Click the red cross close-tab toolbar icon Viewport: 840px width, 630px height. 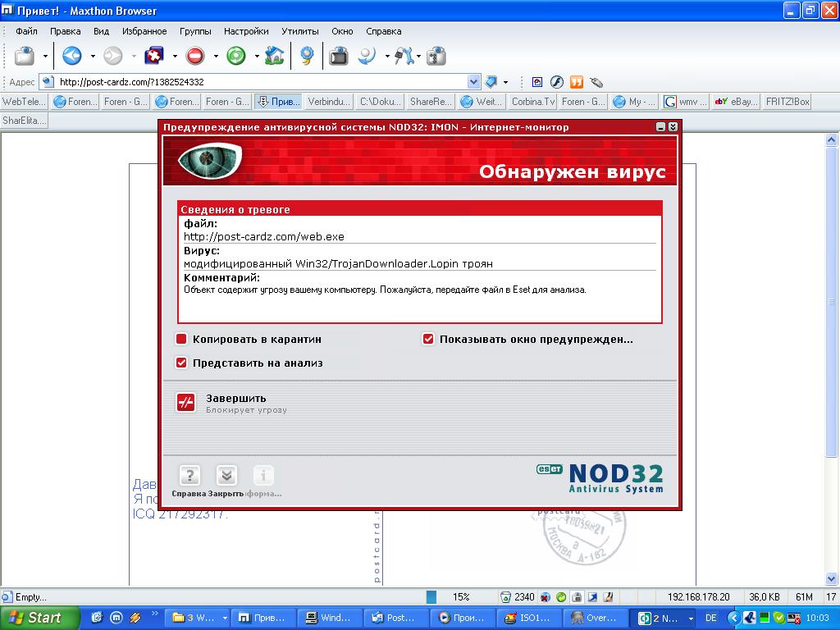[x=153, y=56]
